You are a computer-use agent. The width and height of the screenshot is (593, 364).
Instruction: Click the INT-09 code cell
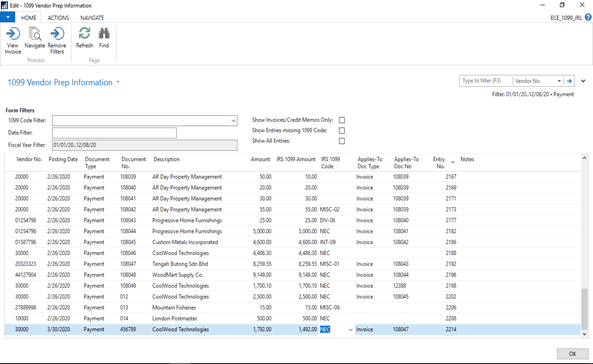point(328,242)
